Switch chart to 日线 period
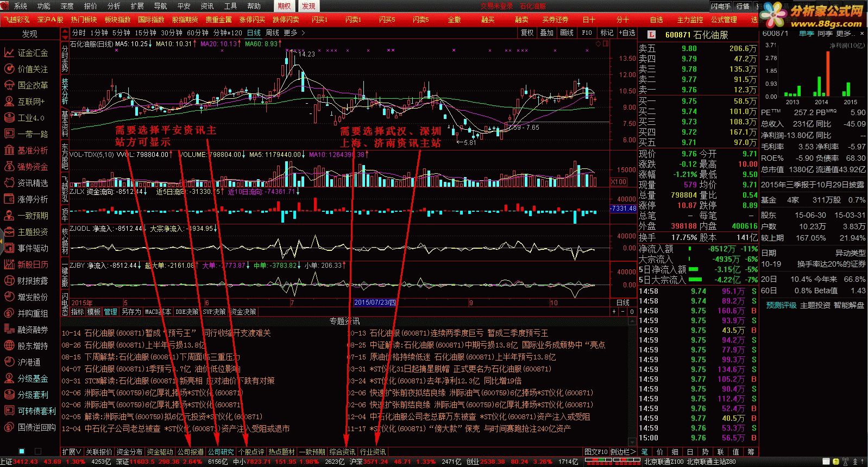The height and width of the screenshot is (467, 868). coord(254,33)
